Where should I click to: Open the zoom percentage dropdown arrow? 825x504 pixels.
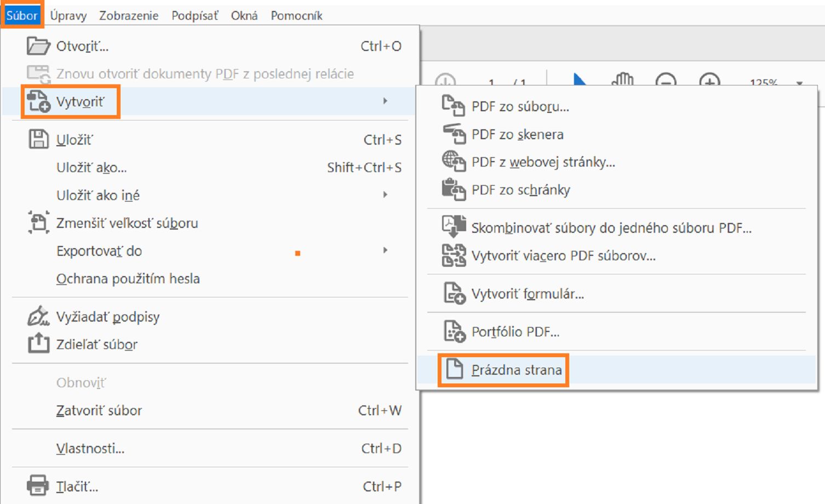click(x=800, y=83)
